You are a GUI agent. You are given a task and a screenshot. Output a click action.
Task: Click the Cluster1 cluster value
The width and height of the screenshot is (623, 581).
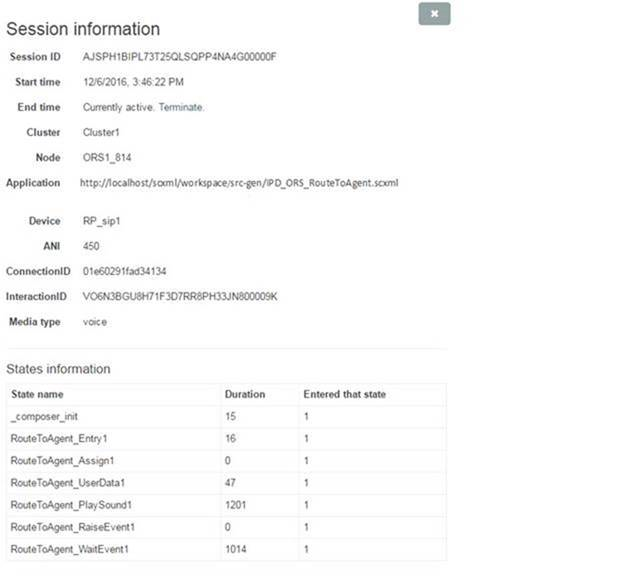click(x=101, y=132)
